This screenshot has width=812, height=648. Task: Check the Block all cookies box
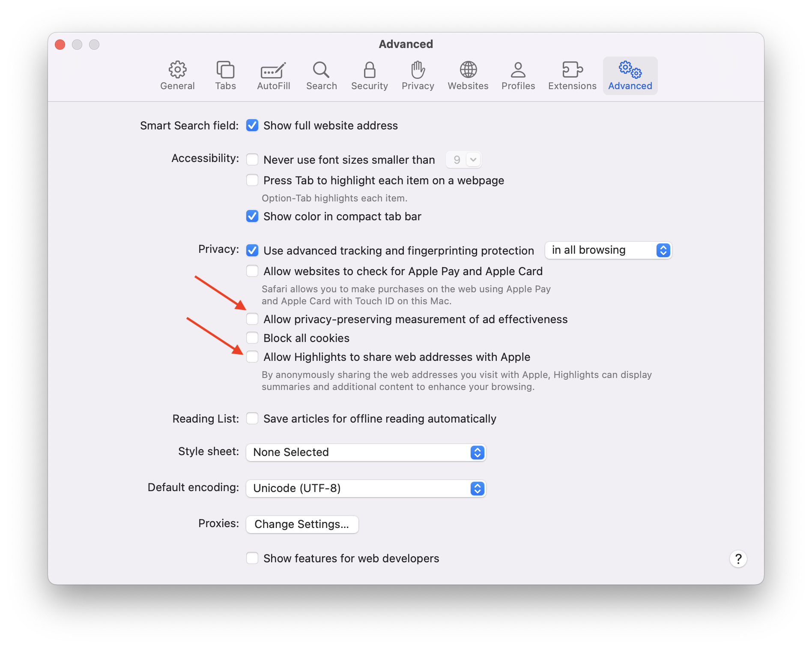coord(252,338)
